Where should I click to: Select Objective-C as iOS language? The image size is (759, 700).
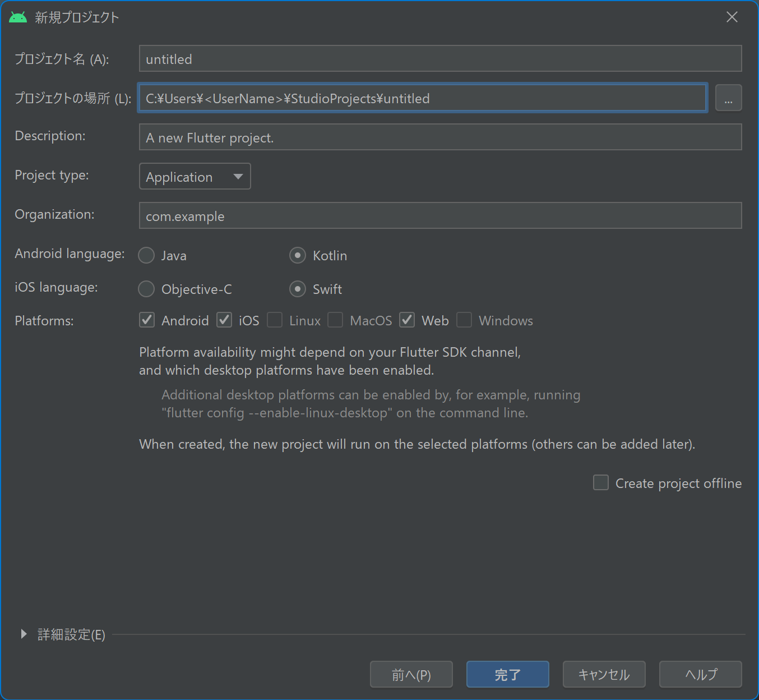(146, 289)
